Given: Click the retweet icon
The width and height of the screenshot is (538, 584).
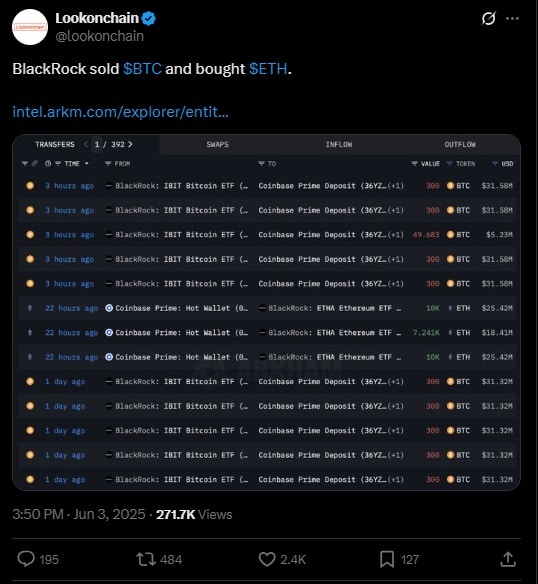Looking at the screenshot, I should 146,559.
